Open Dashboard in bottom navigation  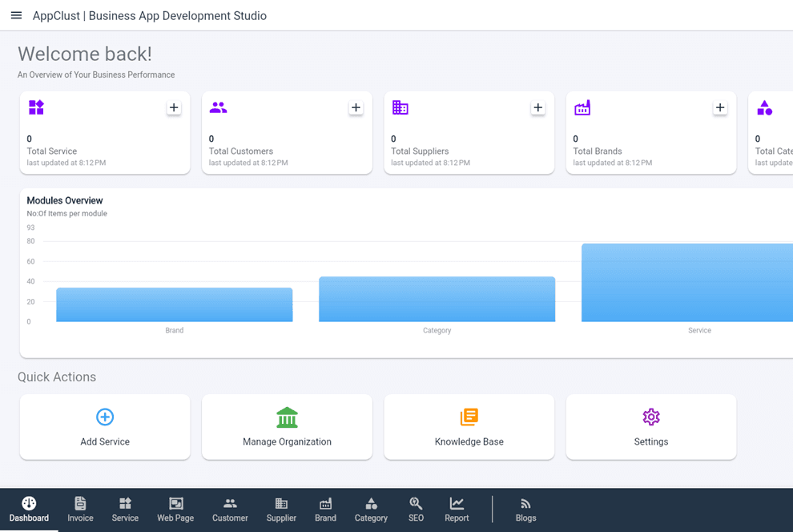(x=29, y=510)
